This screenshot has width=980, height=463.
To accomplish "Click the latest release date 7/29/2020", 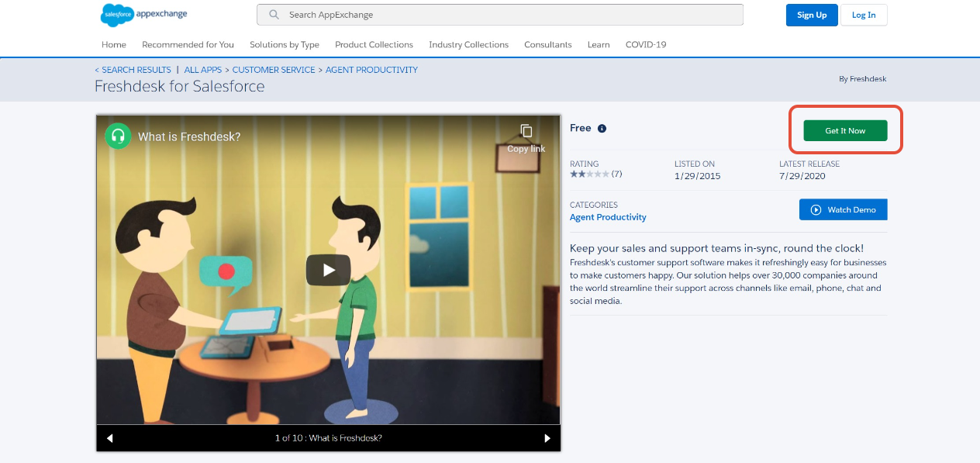I will (802, 176).
